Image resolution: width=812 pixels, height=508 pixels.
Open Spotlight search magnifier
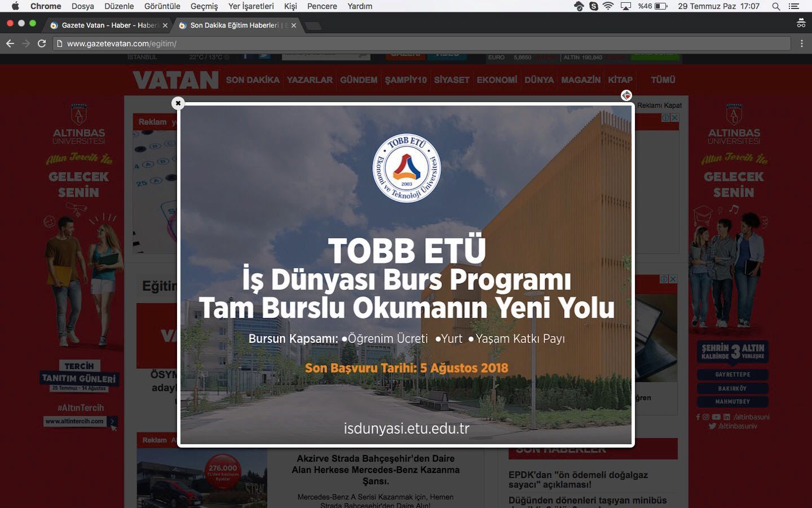(x=776, y=6)
